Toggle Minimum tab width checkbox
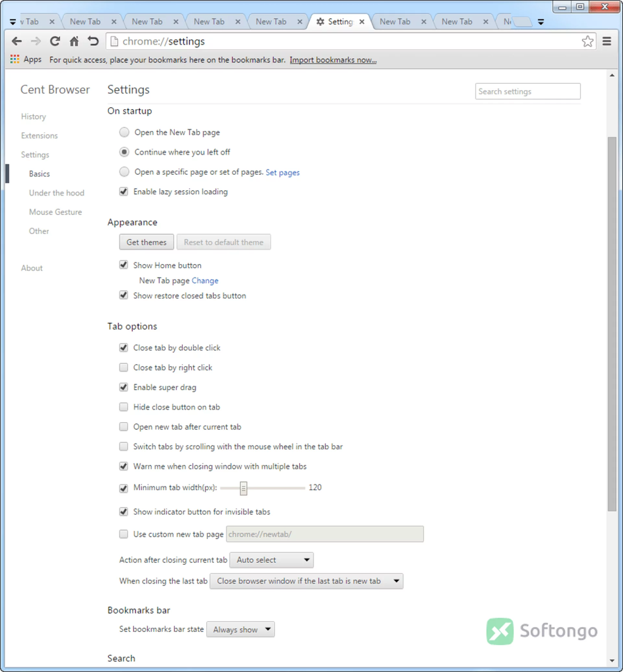 [123, 488]
